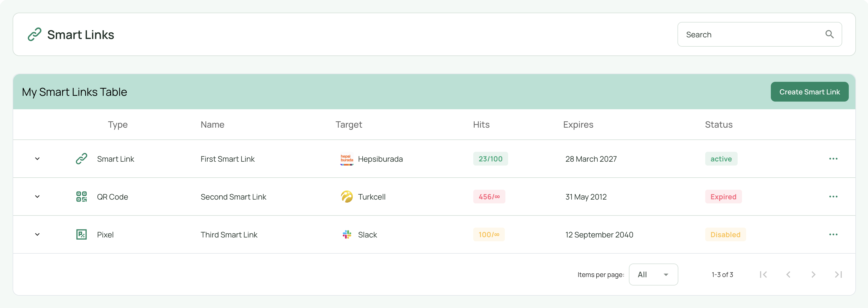Viewport: 868px width, 308px height.
Task: Sort by the Hits column header
Action: coord(481,125)
